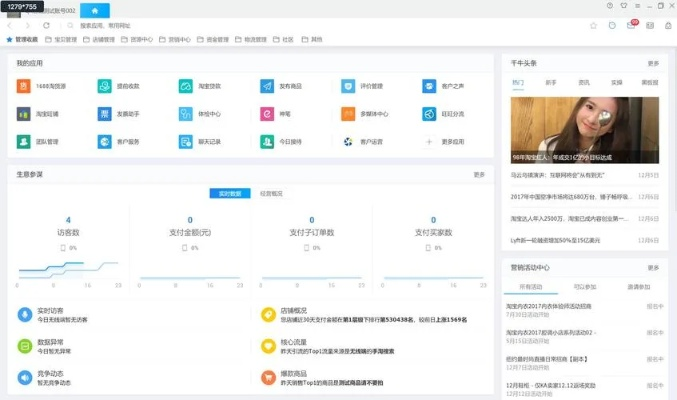Click the page refresh button
This screenshot has height=400, width=677.
tap(46, 25)
